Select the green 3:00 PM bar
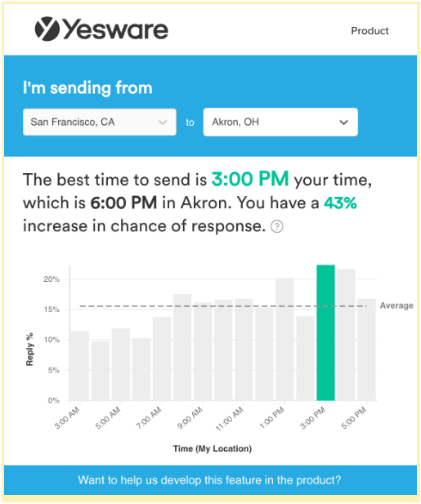 (x=325, y=332)
